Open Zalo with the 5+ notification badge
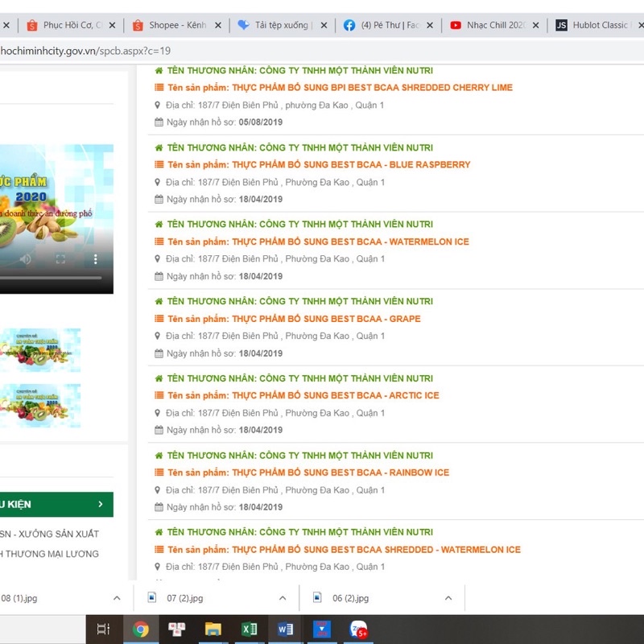 point(357,629)
